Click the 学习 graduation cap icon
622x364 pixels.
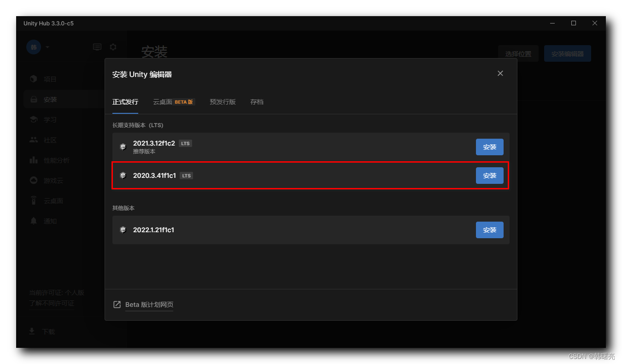[34, 120]
